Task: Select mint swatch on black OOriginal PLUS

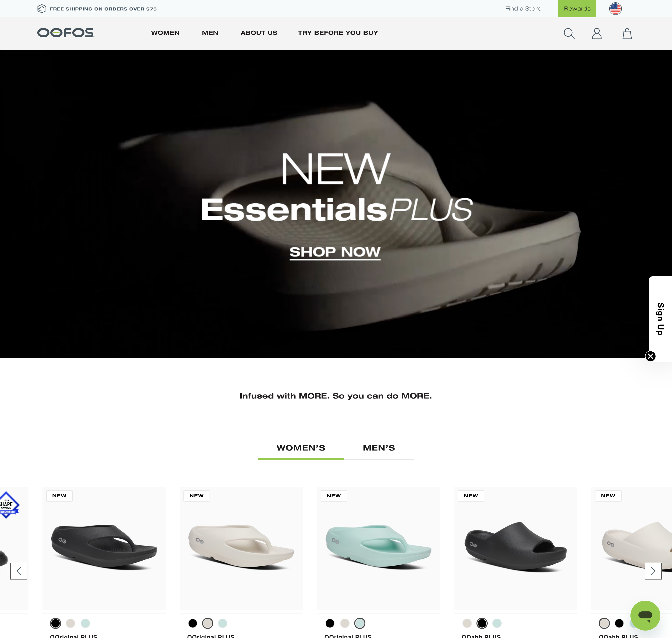Action: point(85,623)
